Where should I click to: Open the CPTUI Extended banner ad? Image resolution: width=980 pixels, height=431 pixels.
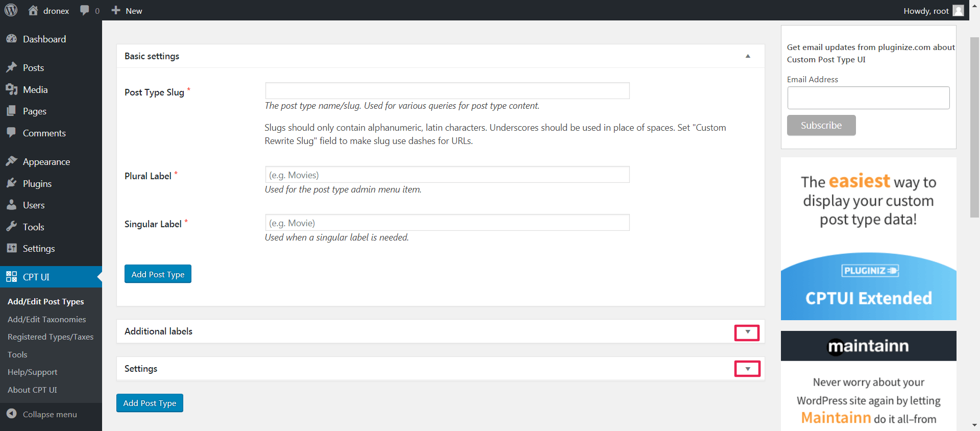click(x=868, y=238)
